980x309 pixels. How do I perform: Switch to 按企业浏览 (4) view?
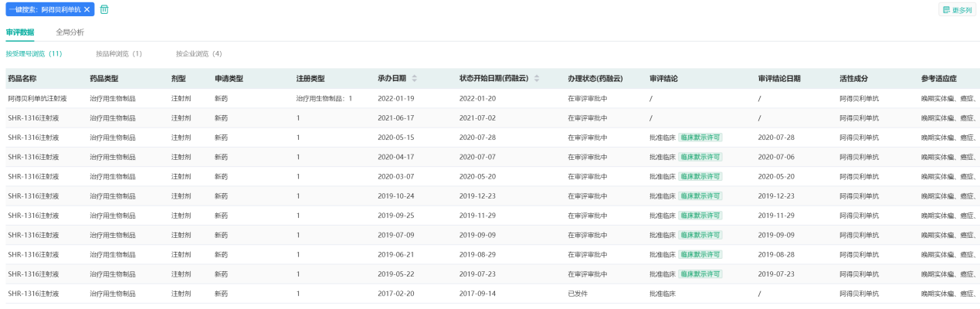198,54
